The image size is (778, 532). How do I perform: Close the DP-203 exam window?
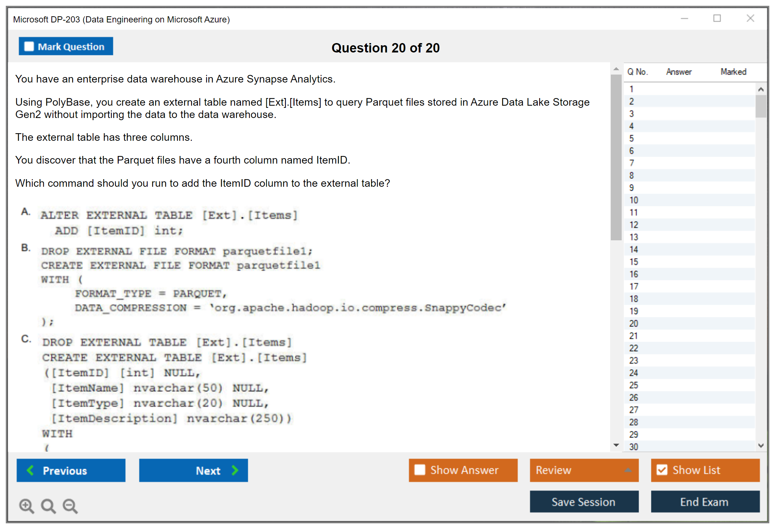(750, 18)
